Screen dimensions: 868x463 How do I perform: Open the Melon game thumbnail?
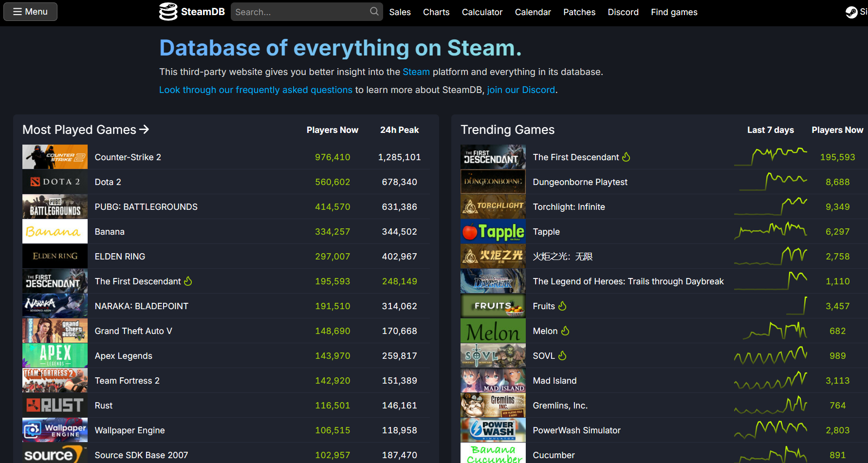[x=493, y=331]
